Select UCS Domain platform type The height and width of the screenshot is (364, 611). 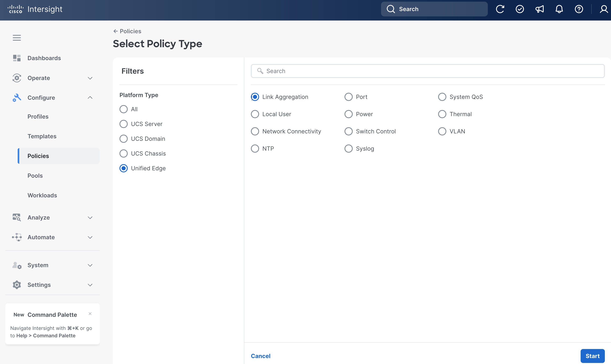[x=123, y=139]
